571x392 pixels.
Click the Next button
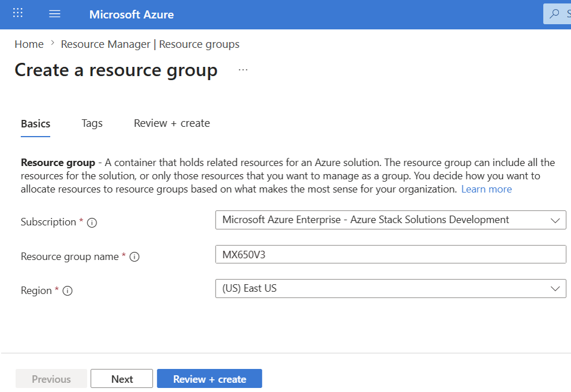click(x=122, y=379)
